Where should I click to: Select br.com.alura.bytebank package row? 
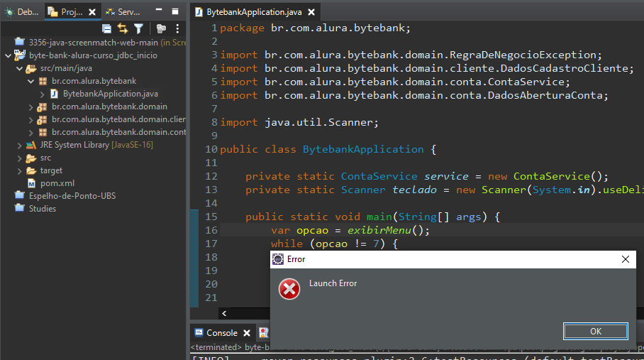click(94, 81)
